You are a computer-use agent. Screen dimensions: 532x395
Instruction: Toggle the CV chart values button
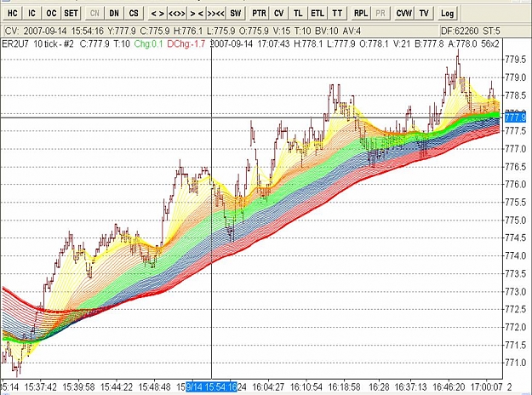pos(279,14)
